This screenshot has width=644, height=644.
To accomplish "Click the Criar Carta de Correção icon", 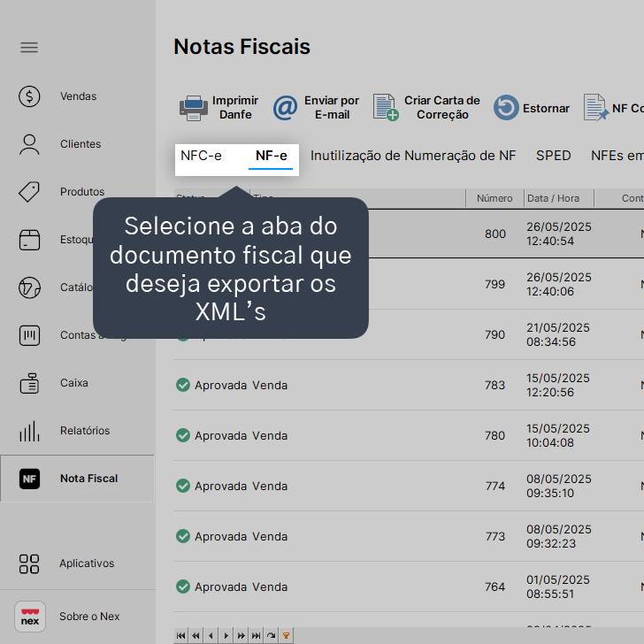I will point(386,107).
